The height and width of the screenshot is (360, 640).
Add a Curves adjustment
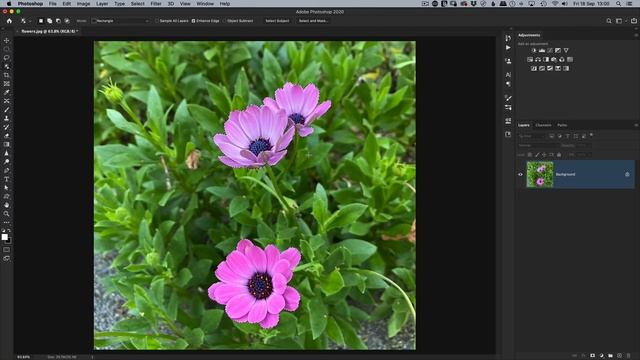(550, 50)
